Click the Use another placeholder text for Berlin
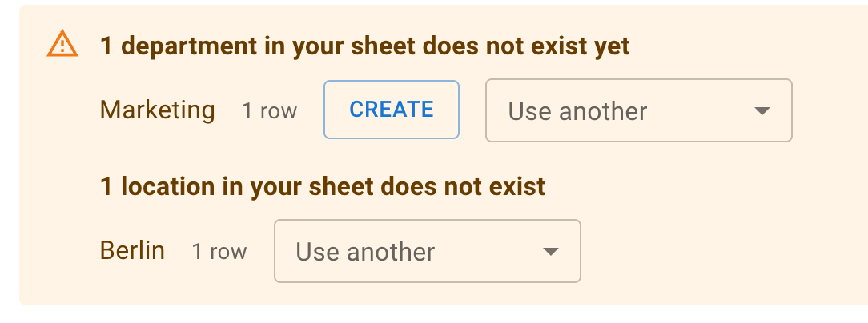This screenshot has height=323, width=868. pyautogui.click(x=365, y=252)
